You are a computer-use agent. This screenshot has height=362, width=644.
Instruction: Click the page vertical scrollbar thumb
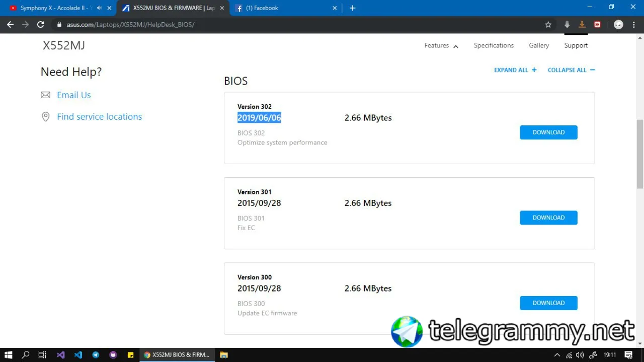point(640,154)
